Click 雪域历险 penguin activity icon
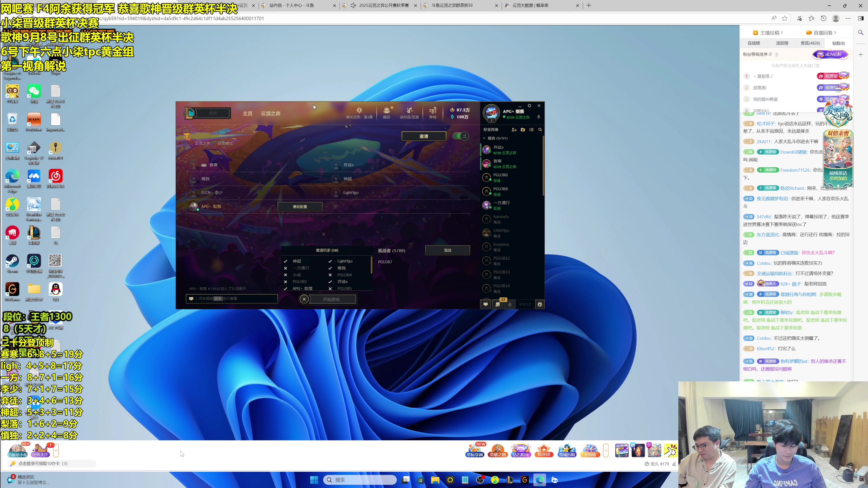The height and width of the screenshot is (488, 868). (567, 450)
